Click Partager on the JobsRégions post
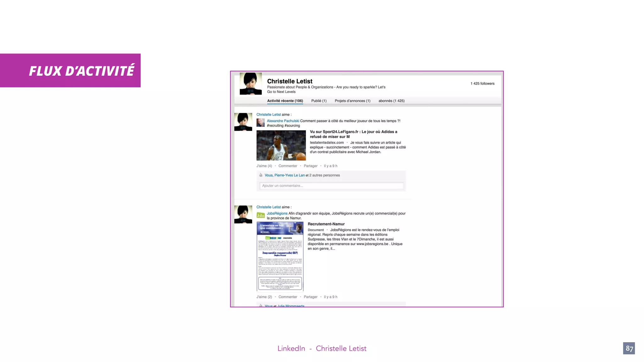Screen dimensions: 644x362 tap(311, 297)
